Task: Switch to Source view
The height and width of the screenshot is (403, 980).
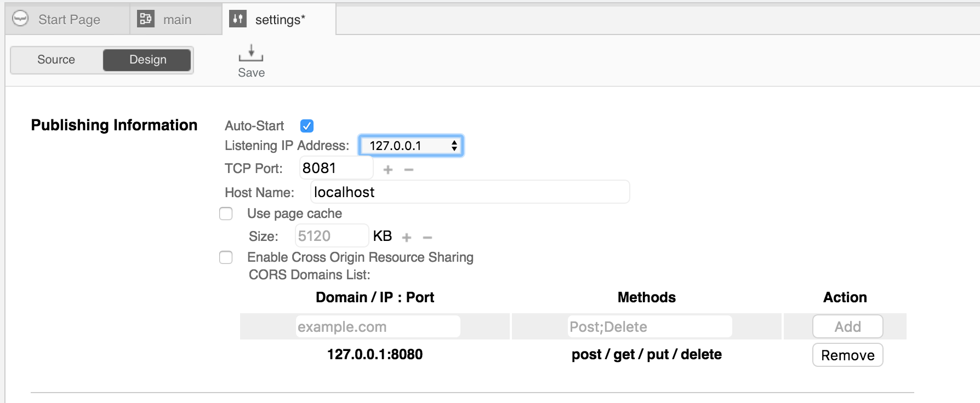Action: click(x=56, y=60)
